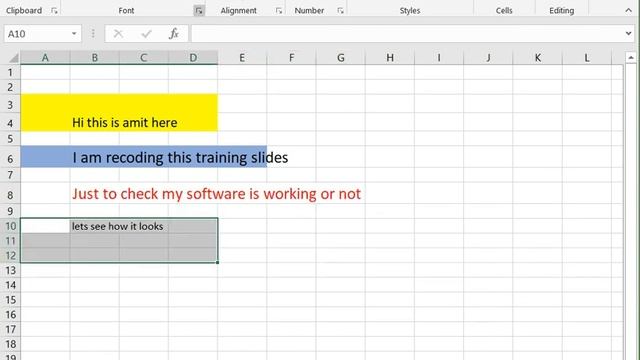Select row 11 header
The height and width of the screenshot is (360, 640).
pyautogui.click(x=10, y=240)
